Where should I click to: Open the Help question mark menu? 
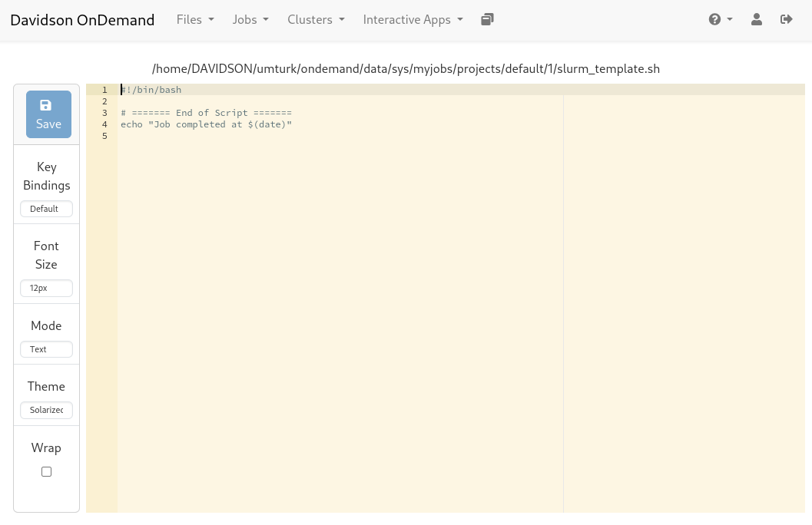click(721, 20)
